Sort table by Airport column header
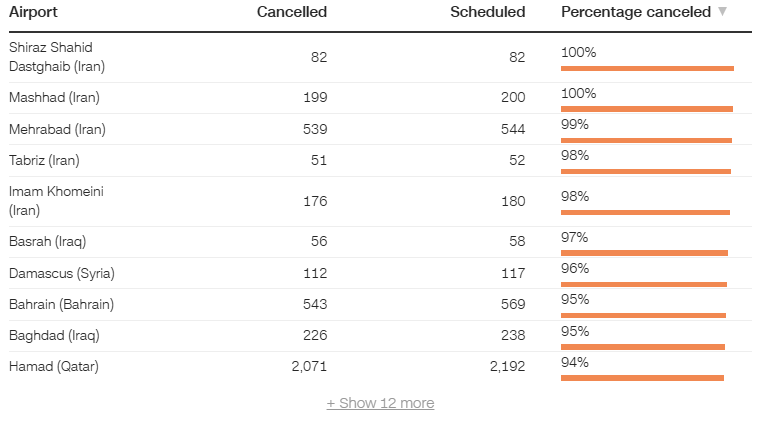This screenshot has height=422, width=761. click(33, 12)
